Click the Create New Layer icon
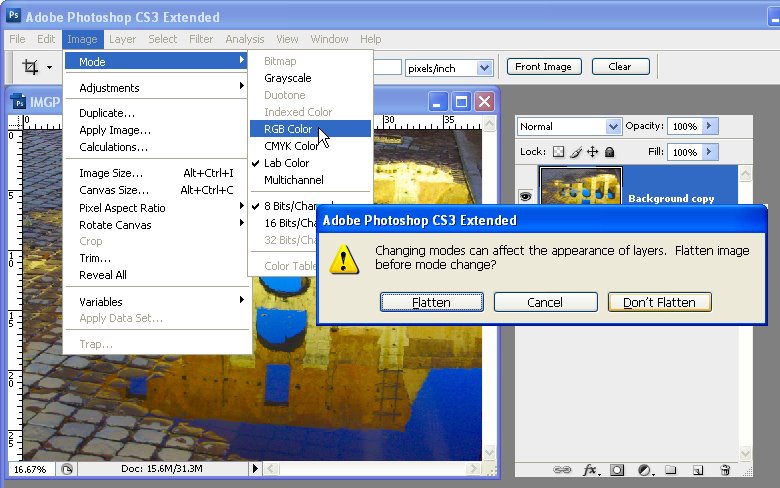 click(x=698, y=470)
